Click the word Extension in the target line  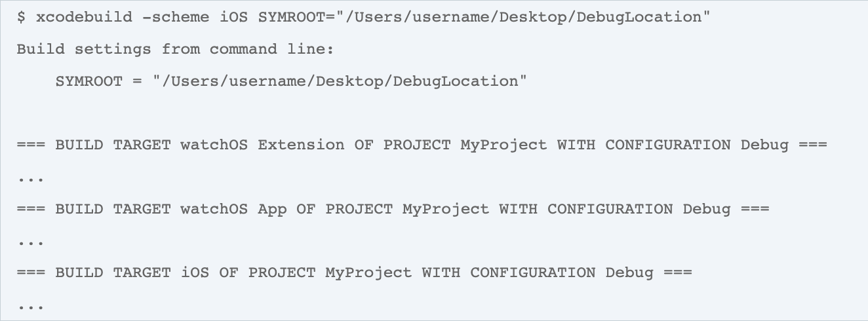point(301,145)
